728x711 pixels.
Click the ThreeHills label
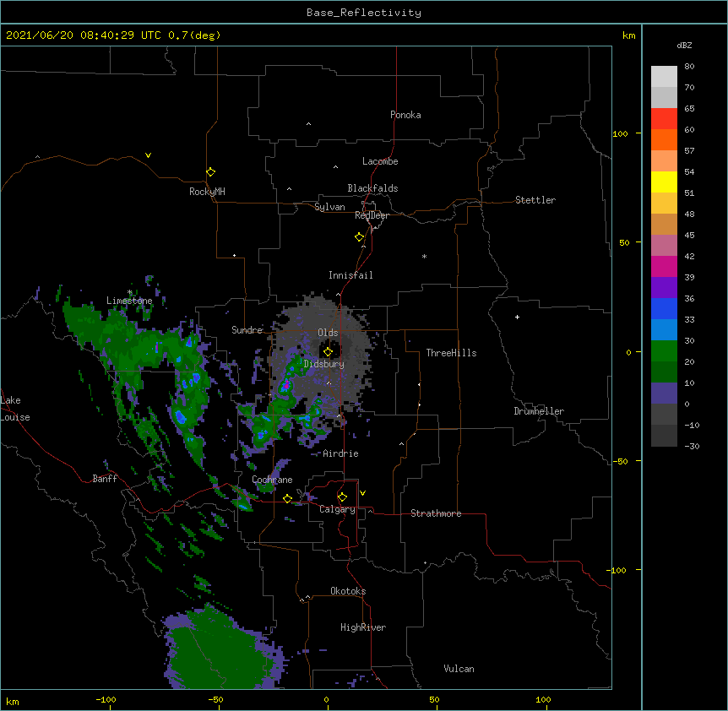[451, 353]
